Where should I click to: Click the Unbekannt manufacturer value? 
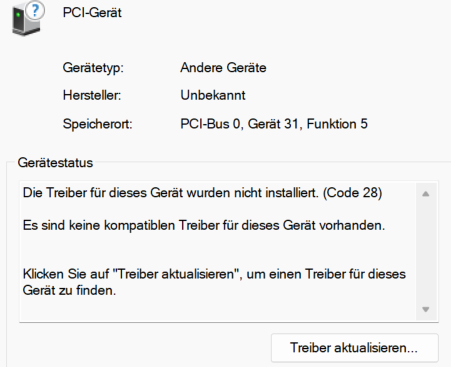coord(213,95)
